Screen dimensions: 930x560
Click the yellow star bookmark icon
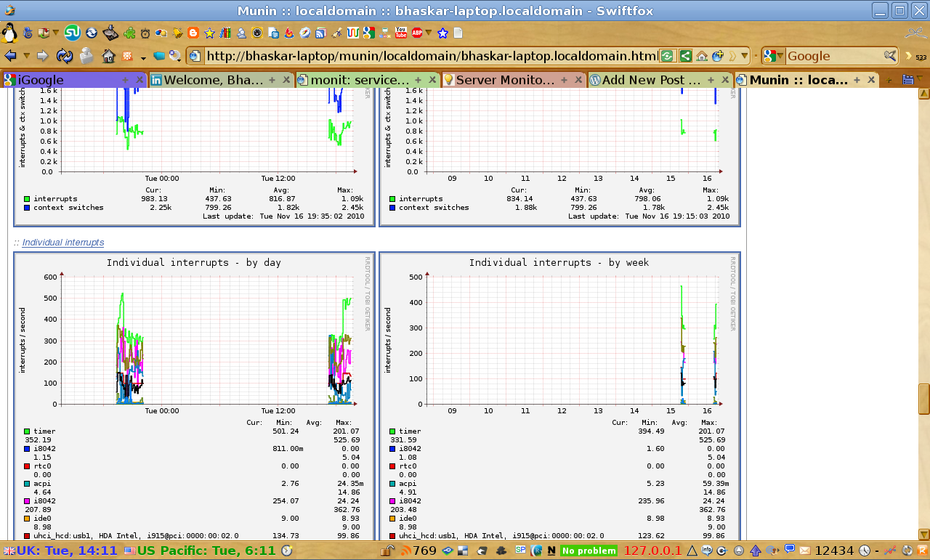point(209,33)
